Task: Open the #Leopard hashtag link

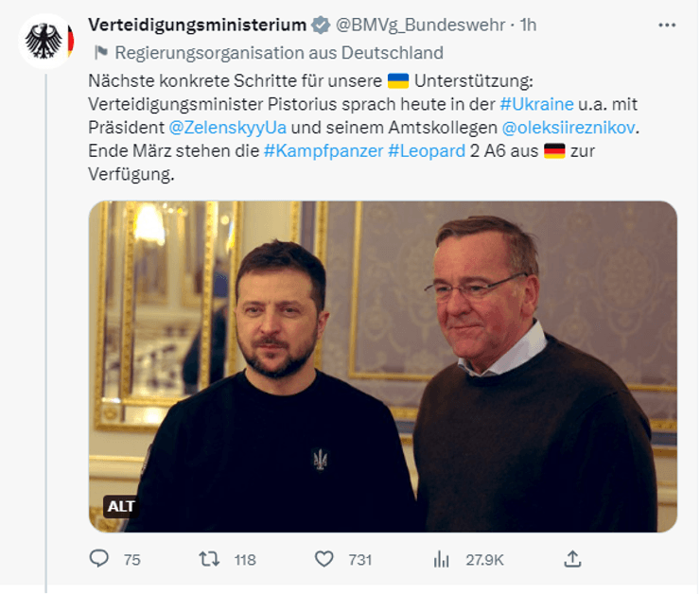Action: [426, 151]
